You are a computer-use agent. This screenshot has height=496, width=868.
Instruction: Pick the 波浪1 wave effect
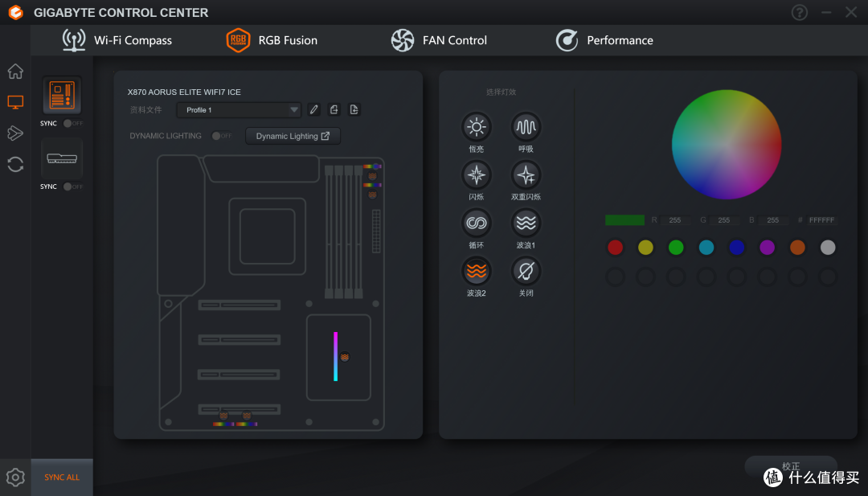(526, 223)
